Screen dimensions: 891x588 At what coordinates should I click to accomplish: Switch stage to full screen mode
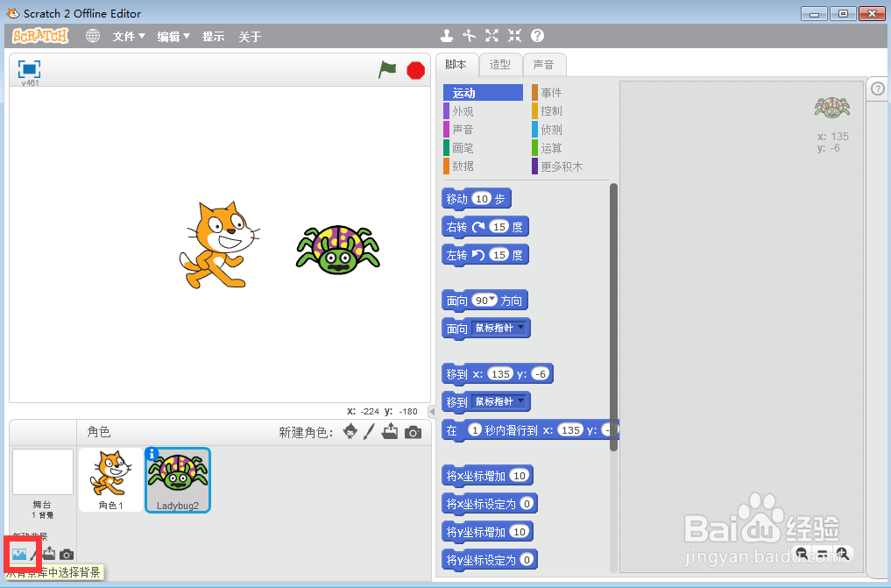(x=29, y=69)
